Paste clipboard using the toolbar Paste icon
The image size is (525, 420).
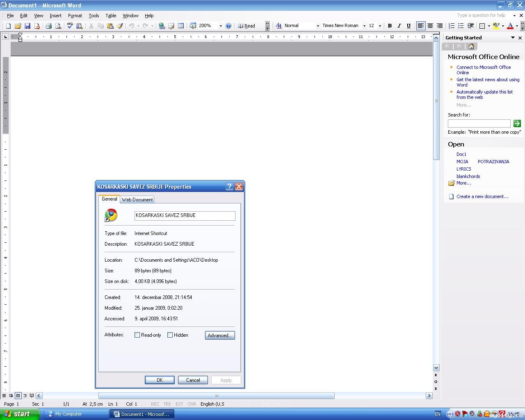[110, 26]
